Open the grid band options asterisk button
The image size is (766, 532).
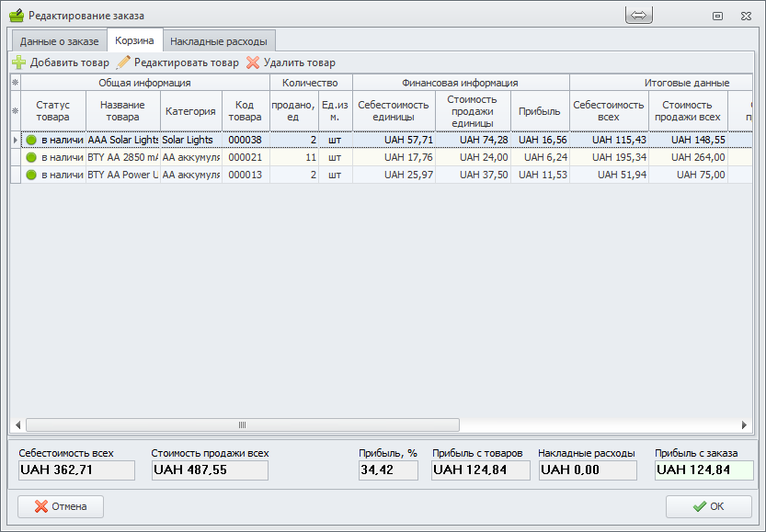pyautogui.click(x=15, y=83)
